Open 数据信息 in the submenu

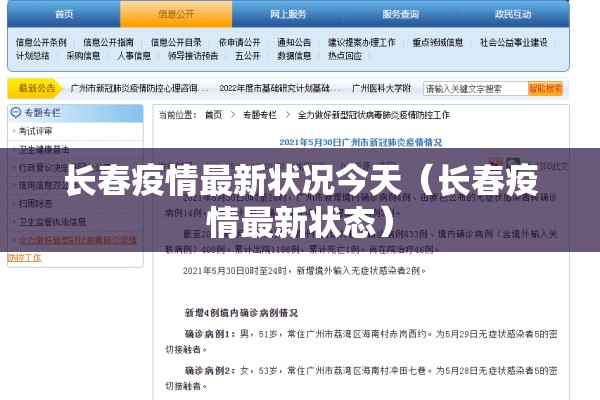point(294,56)
